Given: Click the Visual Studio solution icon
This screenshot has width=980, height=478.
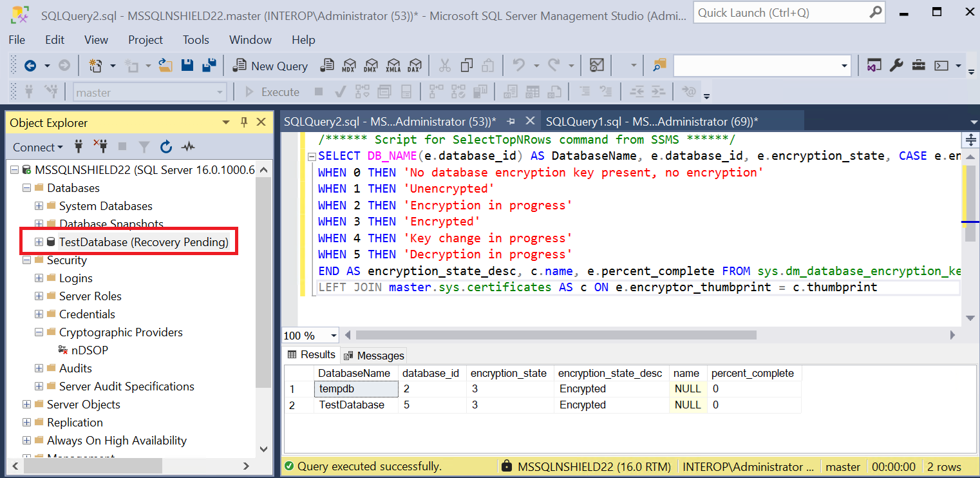Looking at the screenshot, I should (874, 66).
